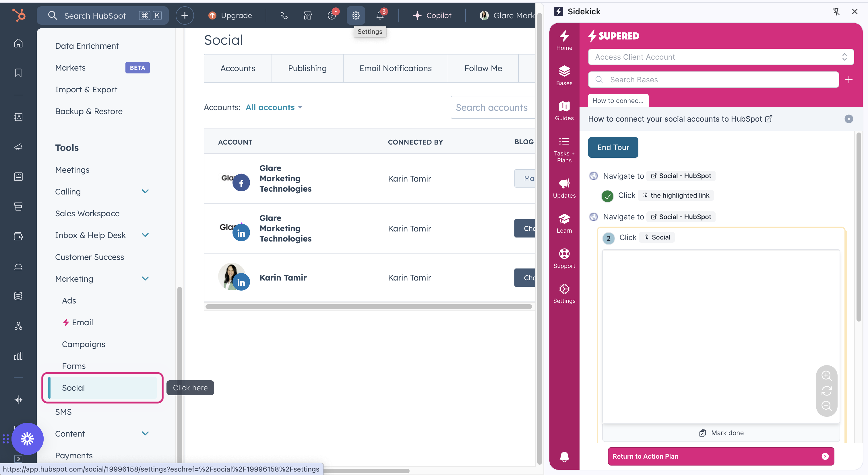Open Social in the settings sidebar
The image size is (868, 475).
[103, 388]
